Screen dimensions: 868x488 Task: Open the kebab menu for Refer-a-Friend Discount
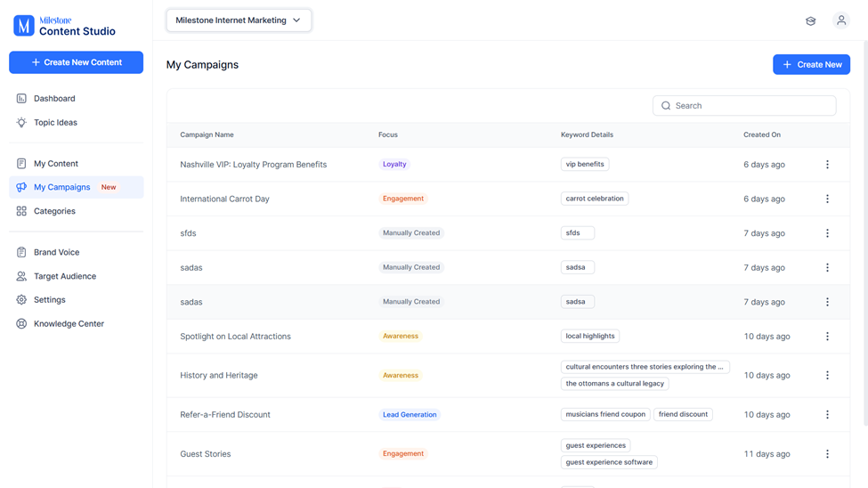(827, 414)
